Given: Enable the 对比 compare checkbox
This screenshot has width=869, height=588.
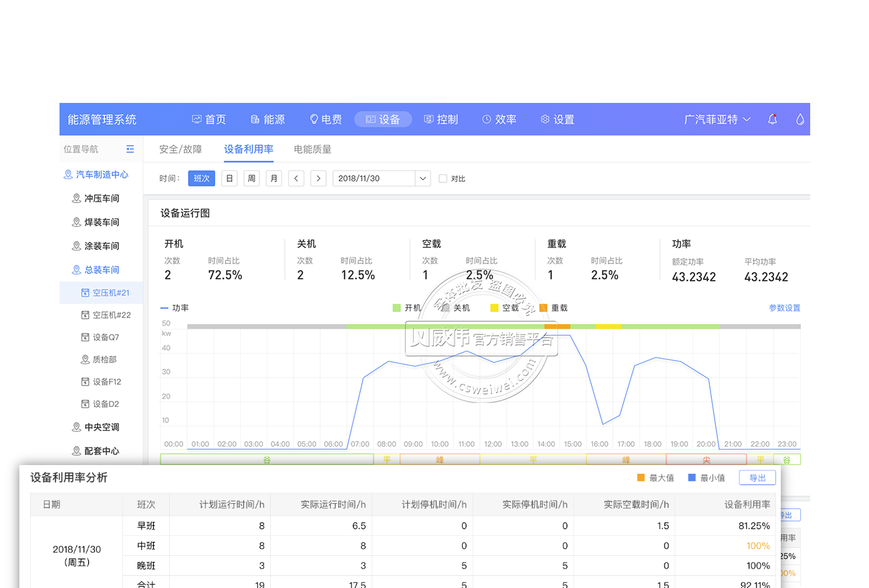Looking at the screenshot, I should tap(443, 179).
